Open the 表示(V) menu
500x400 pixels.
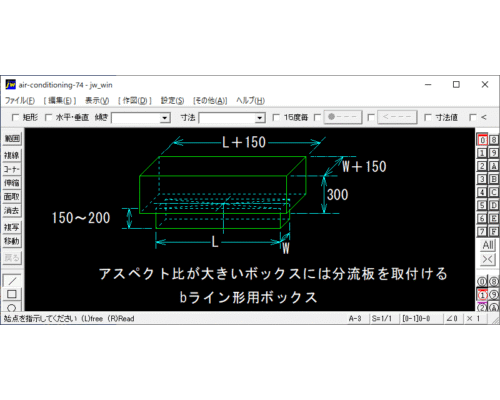(97, 101)
